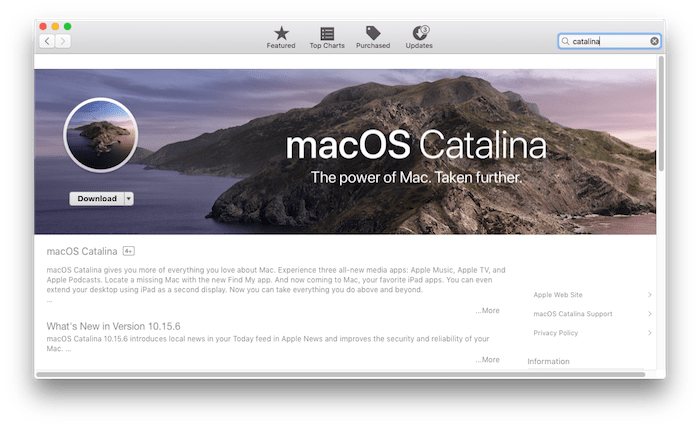The height and width of the screenshot is (428, 700).
Task: Click the magnifier icon in search
Action: pos(565,41)
